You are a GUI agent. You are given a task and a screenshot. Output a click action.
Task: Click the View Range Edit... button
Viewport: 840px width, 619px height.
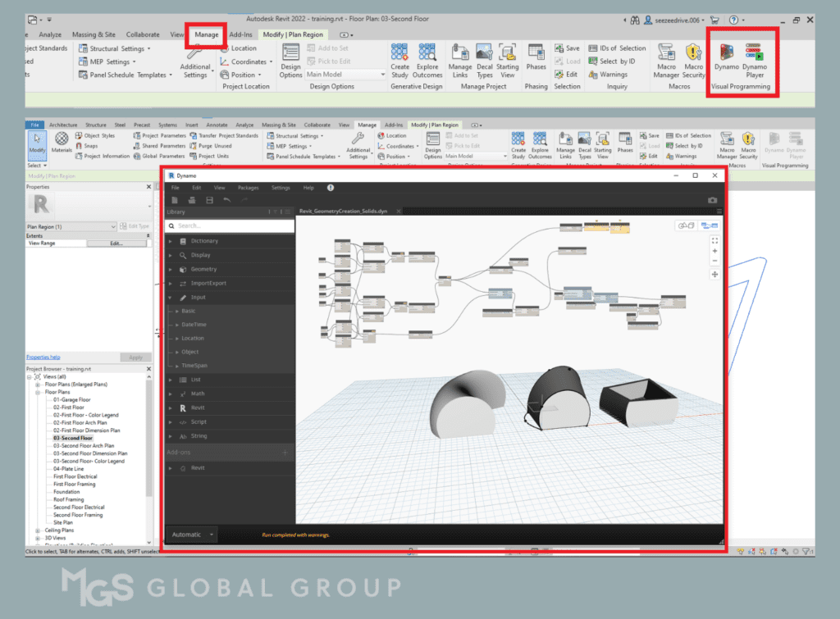click(x=116, y=244)
